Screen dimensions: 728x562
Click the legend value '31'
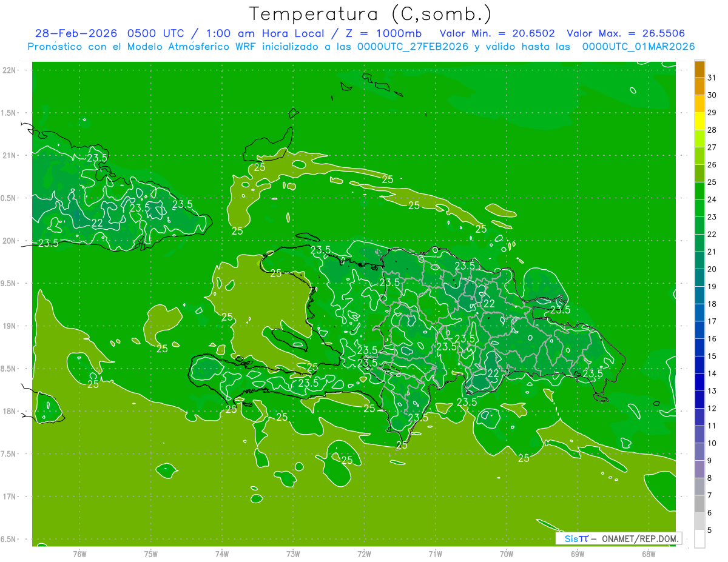[712, 78]
